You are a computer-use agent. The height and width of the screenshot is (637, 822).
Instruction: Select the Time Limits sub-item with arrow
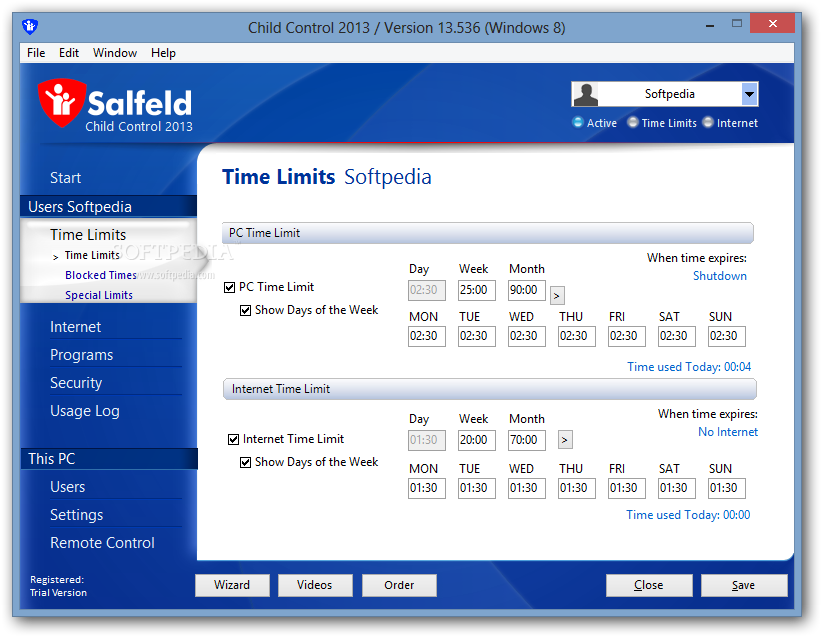point(92,255)
